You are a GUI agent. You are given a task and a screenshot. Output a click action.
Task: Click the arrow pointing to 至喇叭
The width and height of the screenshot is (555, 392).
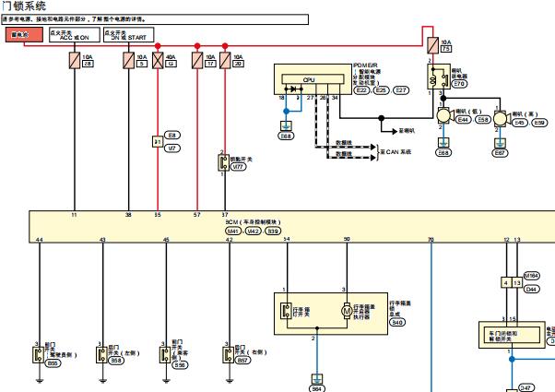click(395, 131)
